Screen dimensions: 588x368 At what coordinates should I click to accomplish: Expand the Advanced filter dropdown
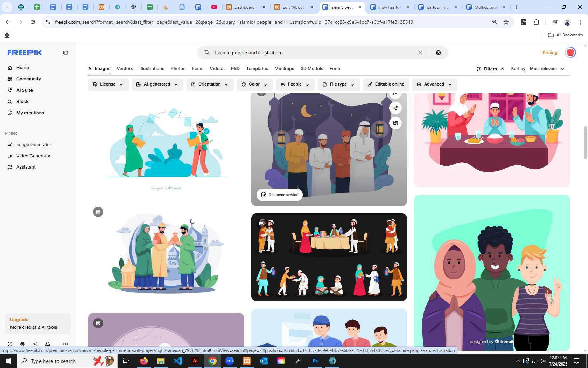[x=435, y=84]
